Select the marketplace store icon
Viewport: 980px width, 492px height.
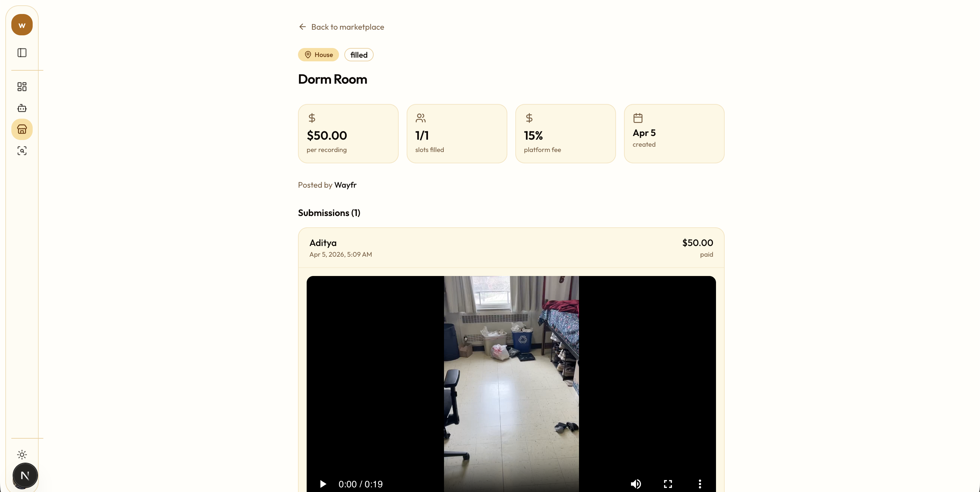(x=22, y=129)
